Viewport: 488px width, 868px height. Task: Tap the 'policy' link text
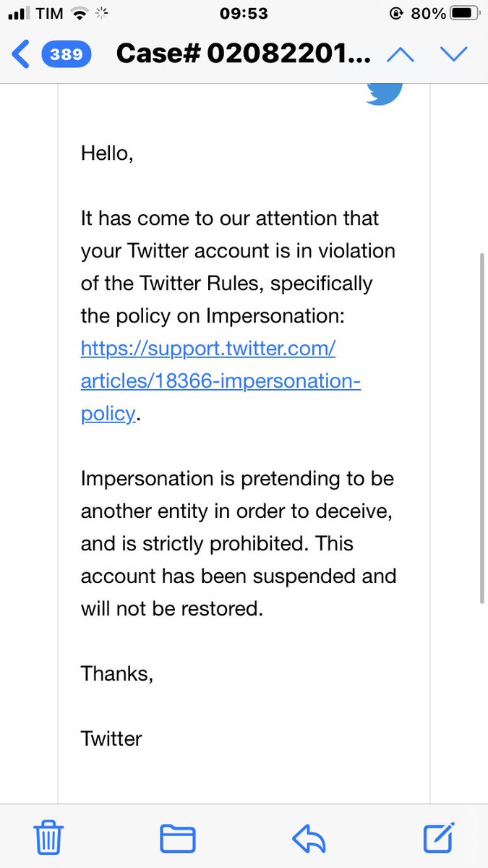tap(107, 414)
